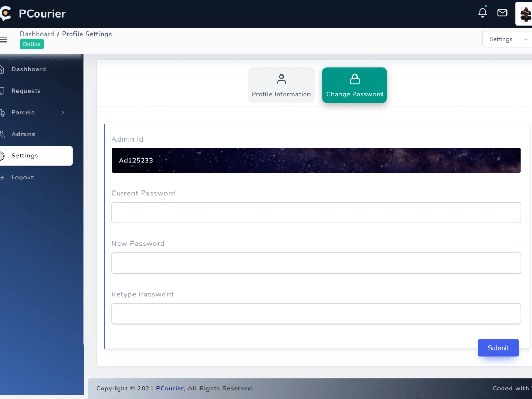
Task: Click the Retype Password label
Action: pyautogui.click(x=143, y=294)
